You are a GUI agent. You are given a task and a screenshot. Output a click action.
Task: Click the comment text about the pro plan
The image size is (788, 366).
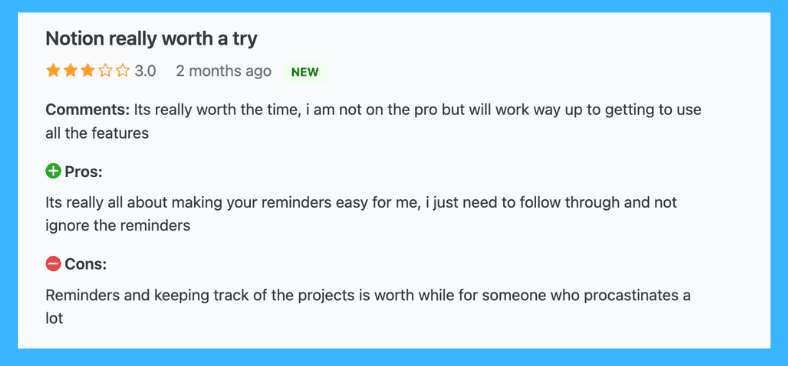point(373,121)
